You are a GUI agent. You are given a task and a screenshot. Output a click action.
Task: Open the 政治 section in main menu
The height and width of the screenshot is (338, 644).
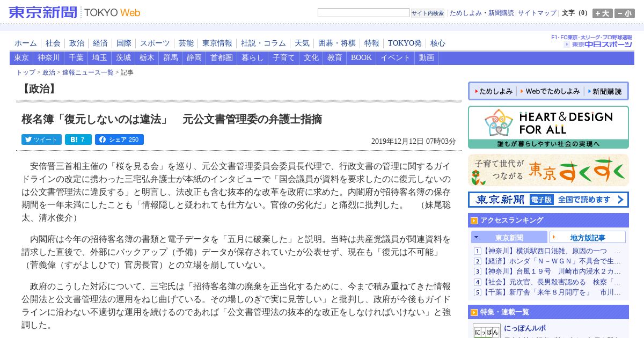77,43
